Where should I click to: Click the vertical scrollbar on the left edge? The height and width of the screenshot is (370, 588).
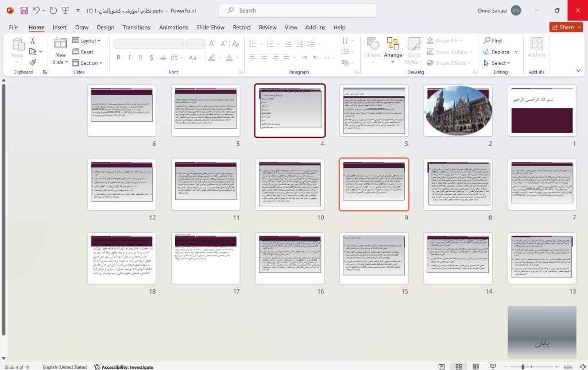pyautogui.click(x=3, y=209)
